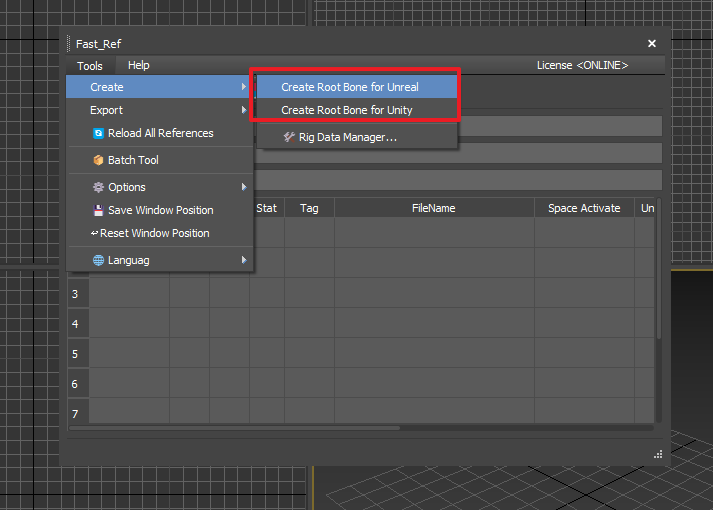Click the Reload All References icon
Image resolution: width=713 pixels, height=510 pixels.
pos(98,133)
